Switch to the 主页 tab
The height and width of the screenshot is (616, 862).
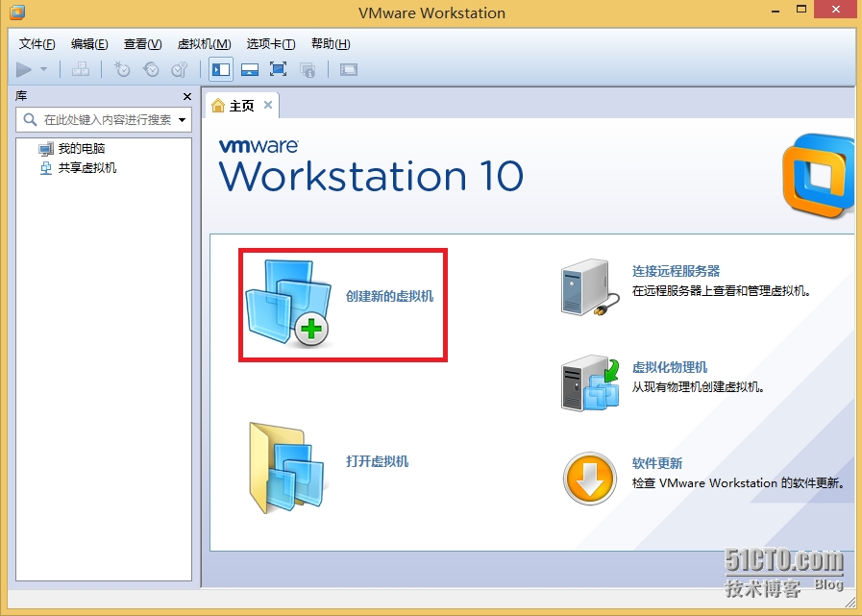click(x=242, y=106)
